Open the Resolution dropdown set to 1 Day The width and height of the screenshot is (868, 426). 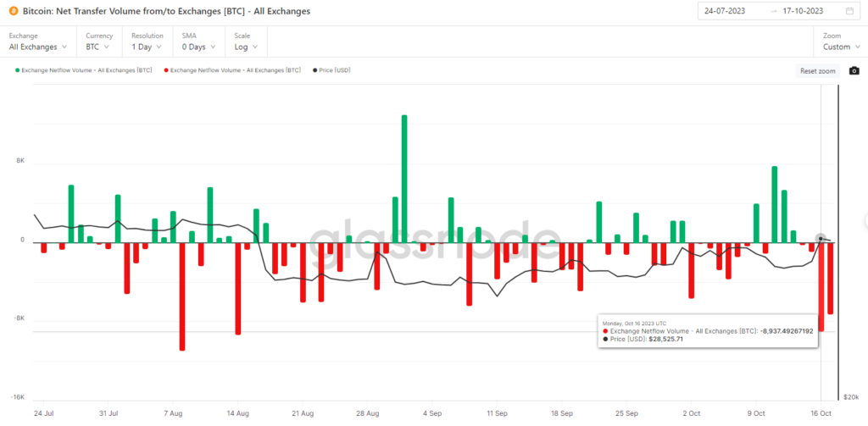tap(147, 47)
